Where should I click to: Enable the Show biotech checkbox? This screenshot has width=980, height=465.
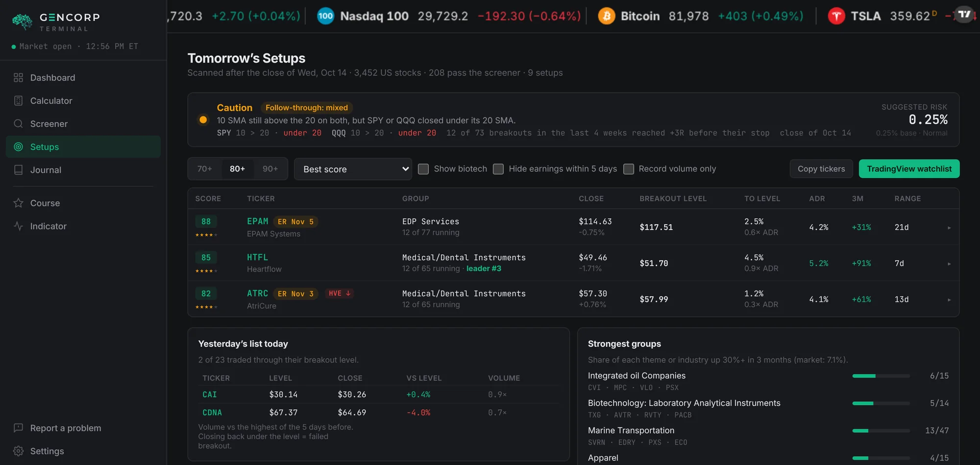tap(423, 169)
